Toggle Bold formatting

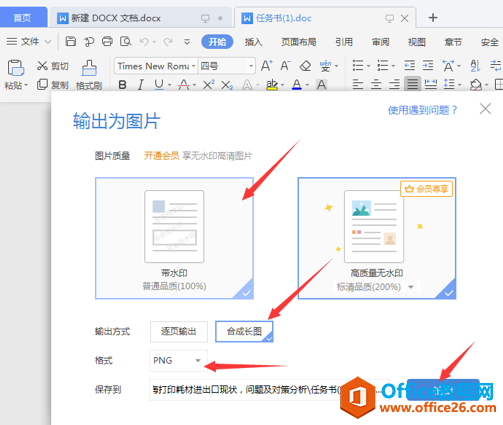click(123, 85)
